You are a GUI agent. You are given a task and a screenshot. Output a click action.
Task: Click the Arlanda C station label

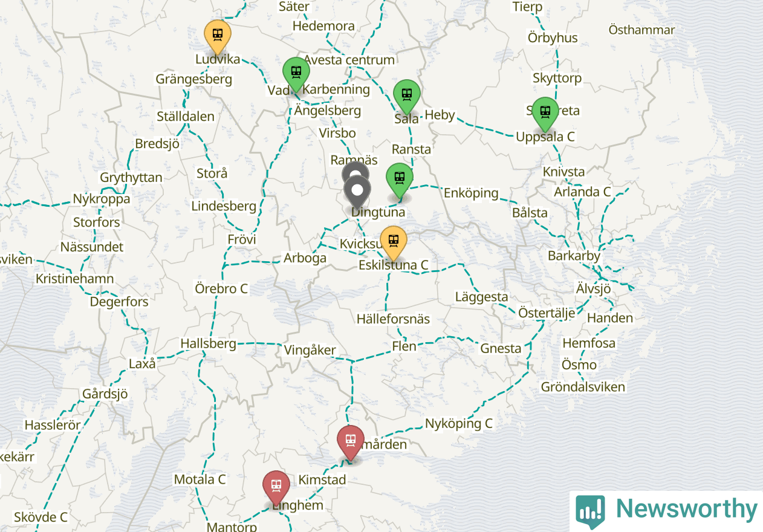click(x=583, y=192)
